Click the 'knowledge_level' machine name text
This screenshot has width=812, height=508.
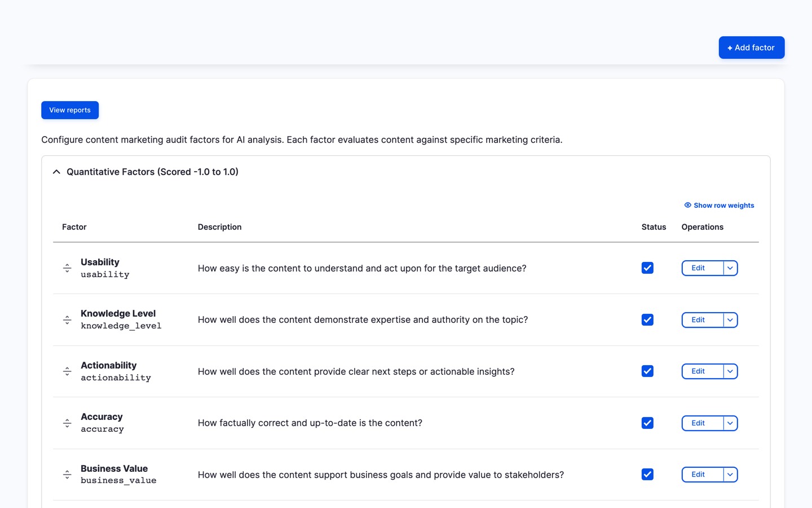pyautogui.click(x=121, y=326)
